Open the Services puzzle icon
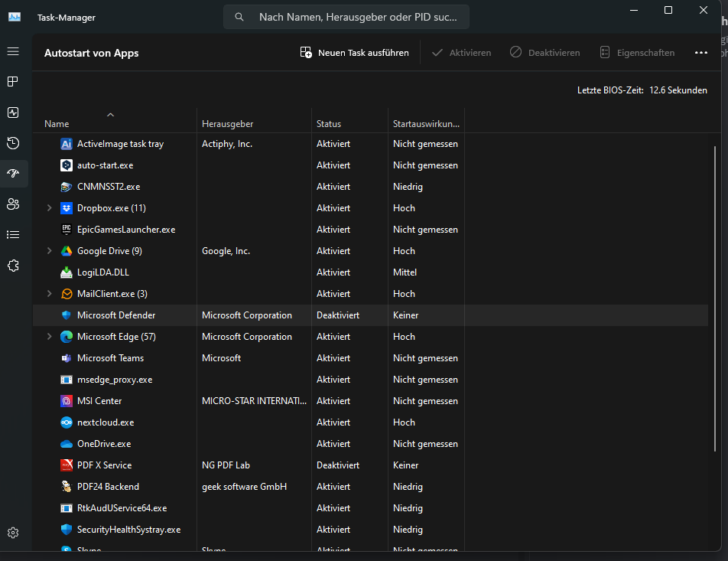 pos(13,266)
